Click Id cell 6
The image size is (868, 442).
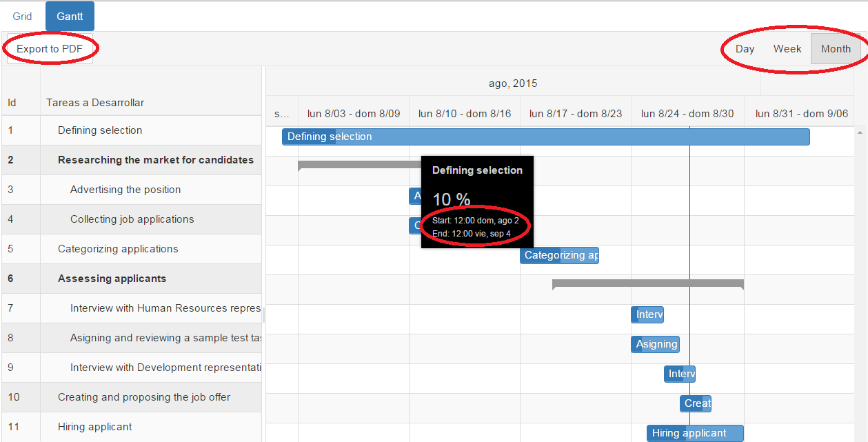click(21, 279)
